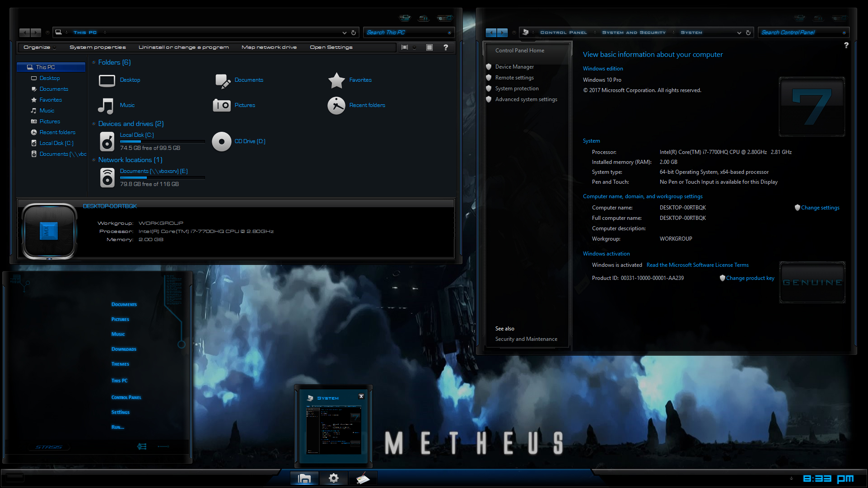This screenshot has height=488, width=868.
Task: Click the Favorites star icon
Action: tap(336, 80)
